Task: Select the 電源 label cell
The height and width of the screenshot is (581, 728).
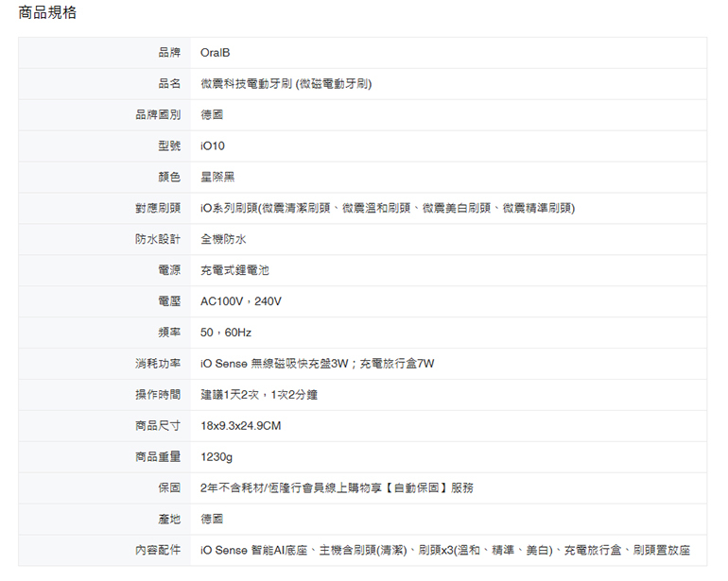Action: coord(104,270)
